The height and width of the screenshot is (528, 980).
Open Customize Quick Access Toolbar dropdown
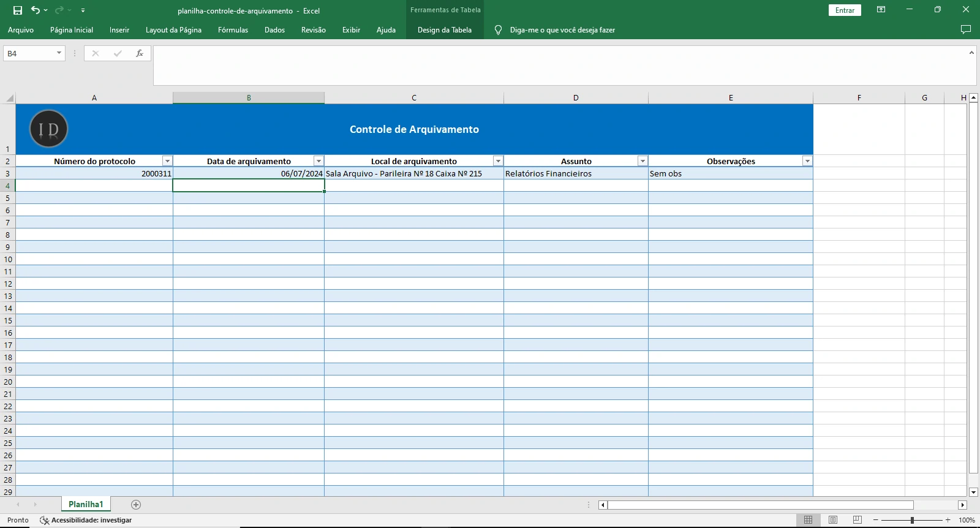(83, 10)
